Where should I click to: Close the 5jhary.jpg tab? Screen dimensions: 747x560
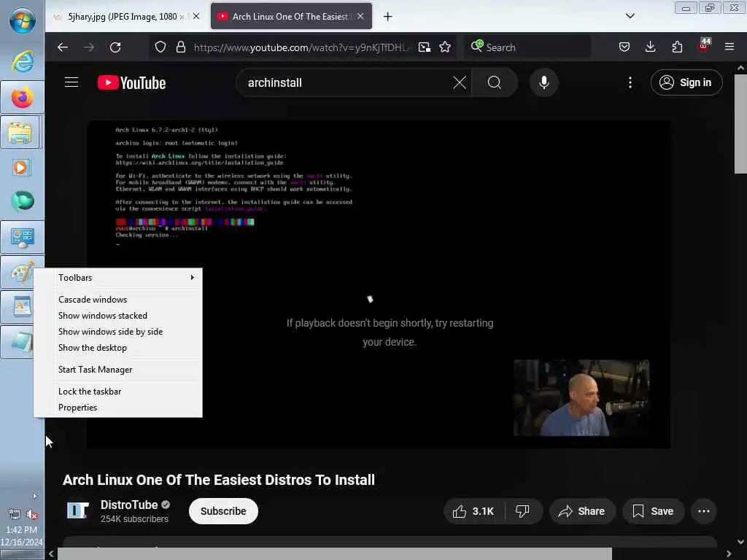coord(196,16)
